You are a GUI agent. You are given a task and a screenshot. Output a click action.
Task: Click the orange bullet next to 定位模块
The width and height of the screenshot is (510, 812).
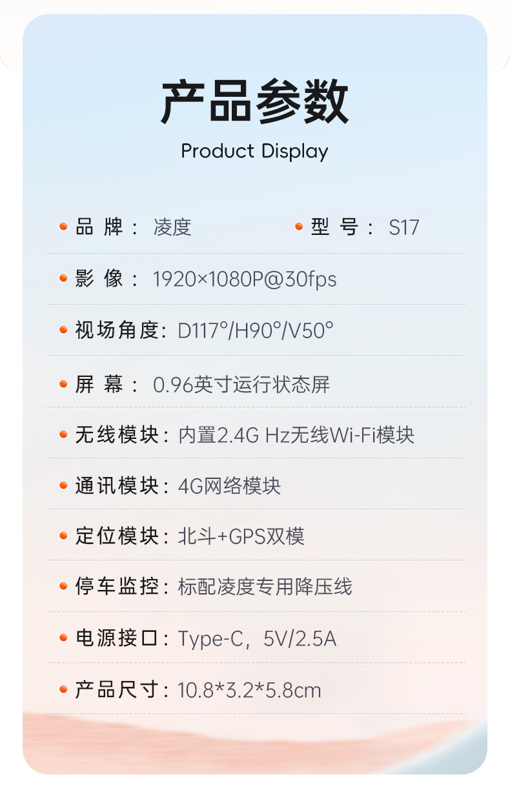63,536
